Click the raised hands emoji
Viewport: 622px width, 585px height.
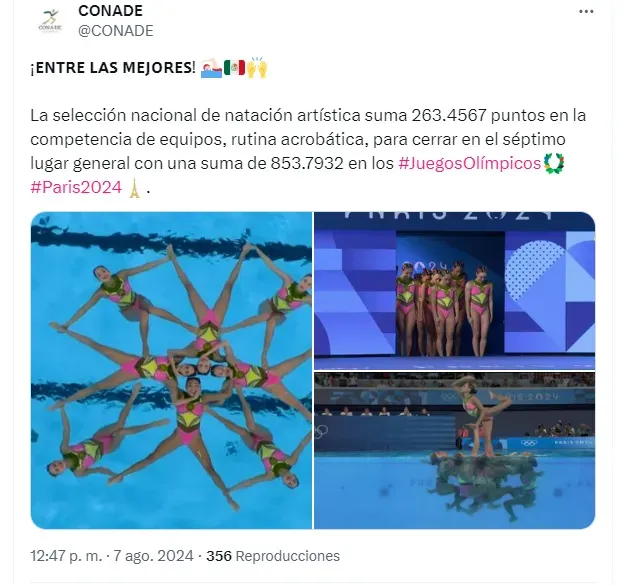click(257, 67)
